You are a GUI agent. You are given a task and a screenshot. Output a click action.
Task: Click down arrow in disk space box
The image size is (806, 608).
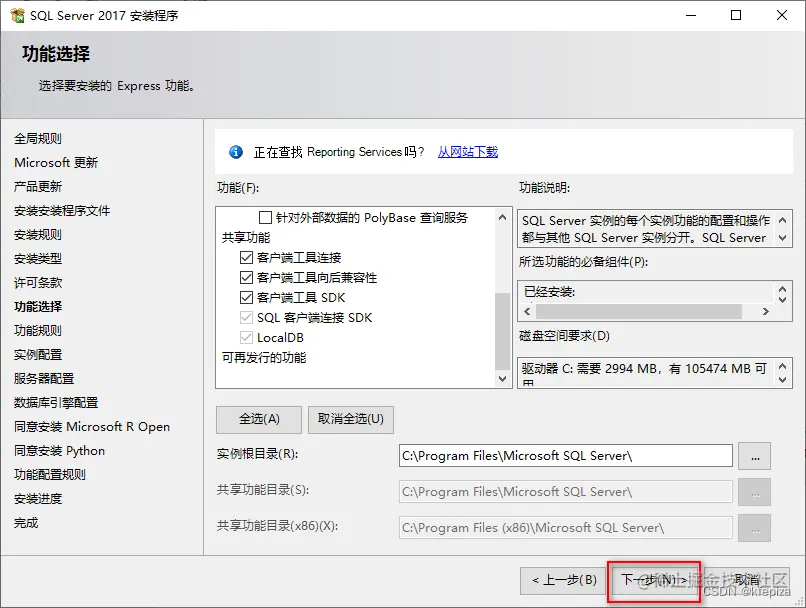point(782,380)
